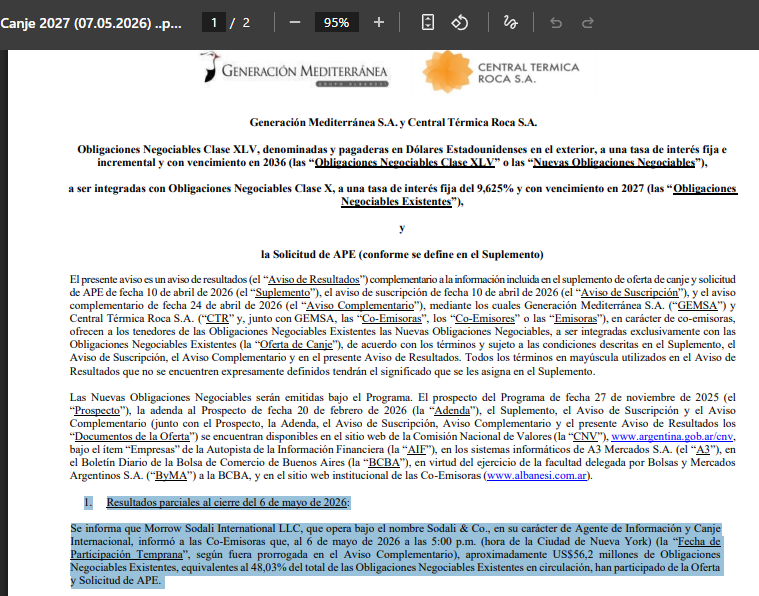The width and height of the screenshot is (759, 596).
Task: Click the underlined 'CTR' abbreviation
Action: pyautogui.click(x=217, y=319)
